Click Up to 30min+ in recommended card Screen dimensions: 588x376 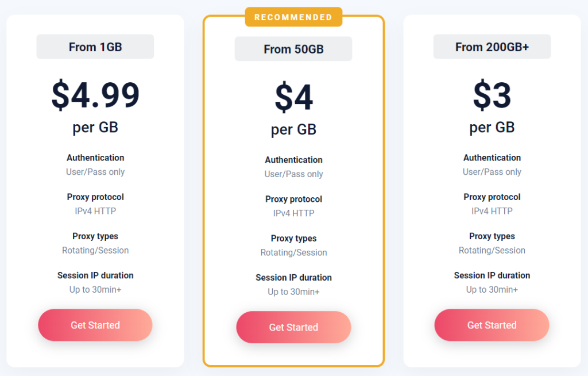(293, 291)
